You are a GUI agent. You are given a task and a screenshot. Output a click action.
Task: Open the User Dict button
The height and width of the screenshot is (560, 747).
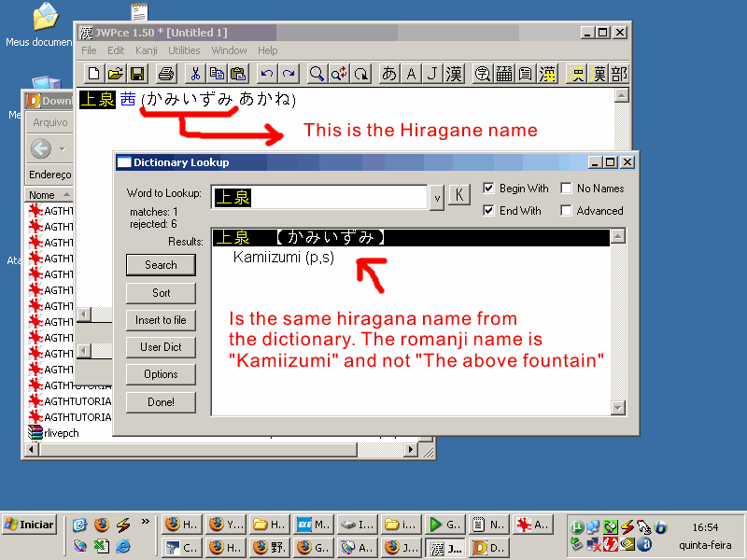tap(161, 347)
